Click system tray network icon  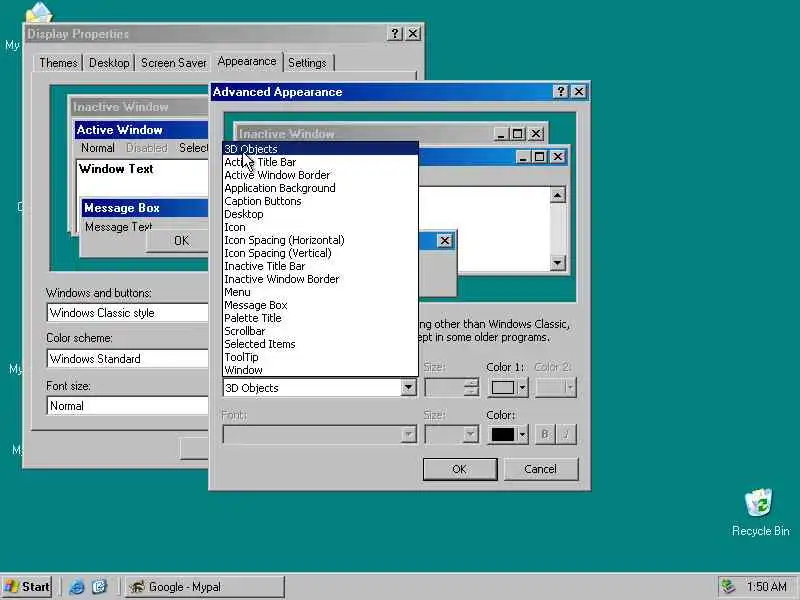tap(729, 587)
